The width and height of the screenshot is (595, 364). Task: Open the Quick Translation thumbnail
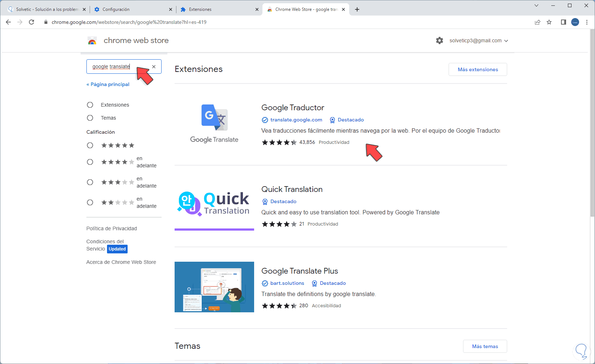tap(214, 205)
